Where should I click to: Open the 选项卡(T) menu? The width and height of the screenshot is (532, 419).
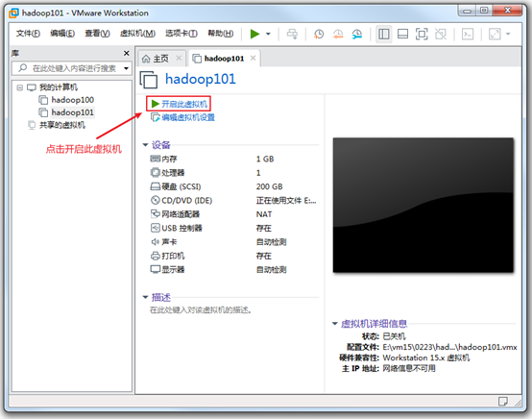click(181, 34)
